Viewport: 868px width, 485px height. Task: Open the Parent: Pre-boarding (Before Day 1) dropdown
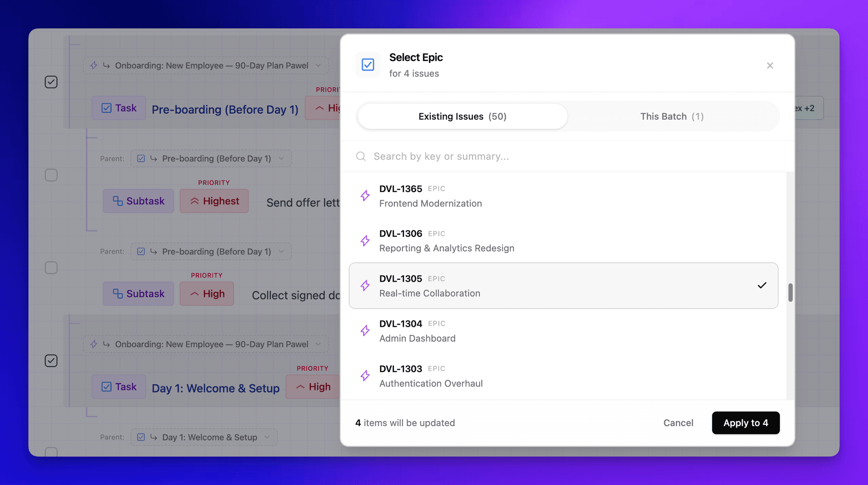point(210,158)
